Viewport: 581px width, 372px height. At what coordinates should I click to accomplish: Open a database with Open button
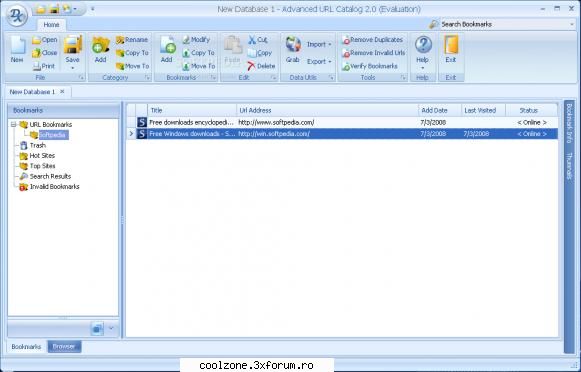point(44,40)
